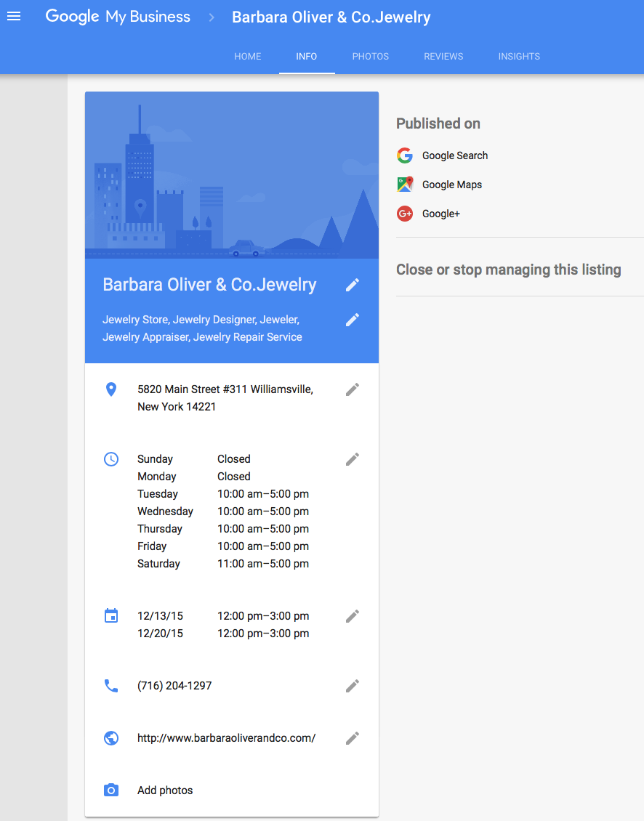644x821 pixels.
Task: Click the Wednesday row label
Action: tap(165, 511)
